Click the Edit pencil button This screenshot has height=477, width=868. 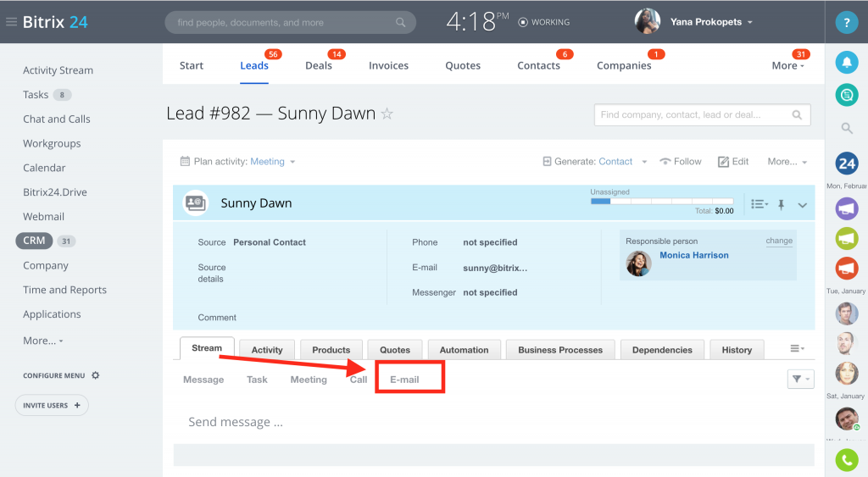click(733, 162)
